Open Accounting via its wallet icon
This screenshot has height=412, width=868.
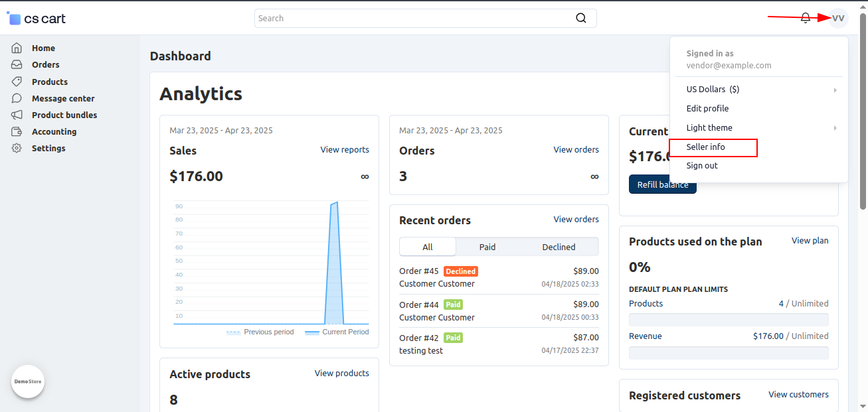(x=16, y=131)
